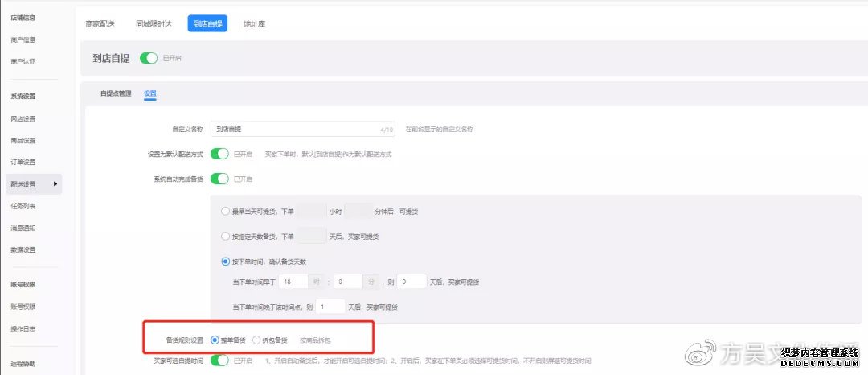Select 最早当天可提货 radio option
Screen dimensions: 868x375
tap(225, 212)
